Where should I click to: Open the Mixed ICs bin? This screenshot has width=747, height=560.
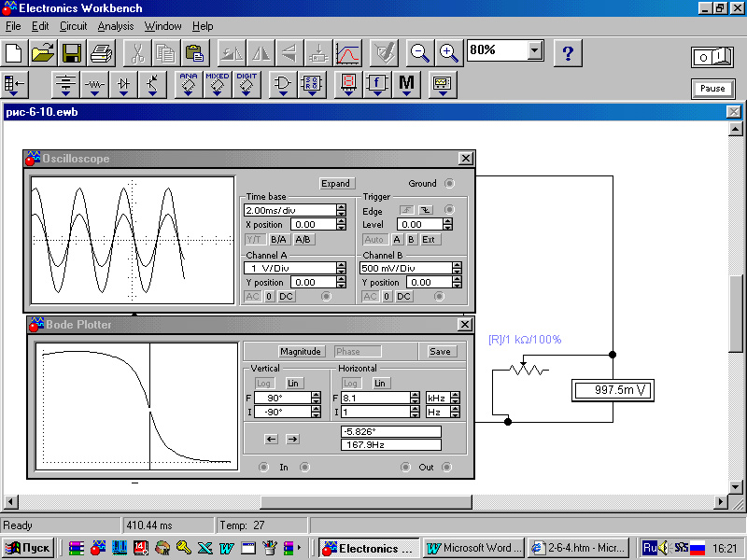pos(218,85)
